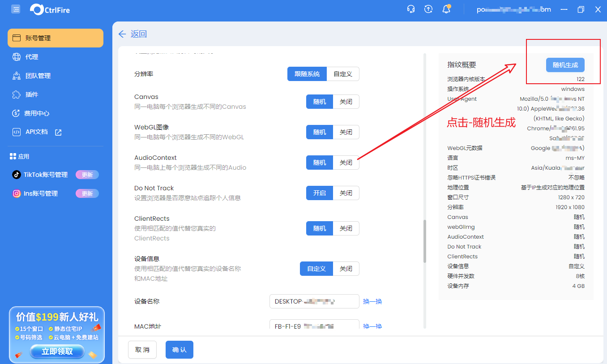This screenshot has height=364, width=607.
Task: Click the 设备内存 value 4 GB
Action: click(578, 286)
